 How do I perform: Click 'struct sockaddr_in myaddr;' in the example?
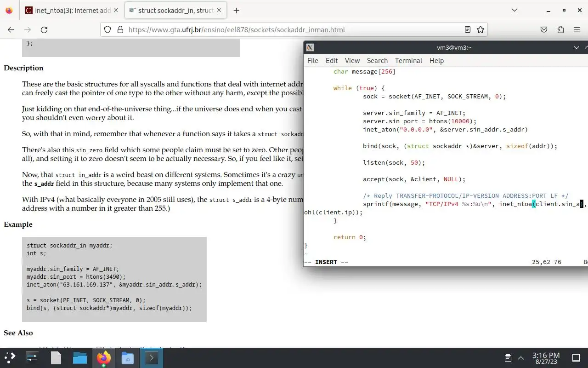pyautogui.click(x=69, y=246)
